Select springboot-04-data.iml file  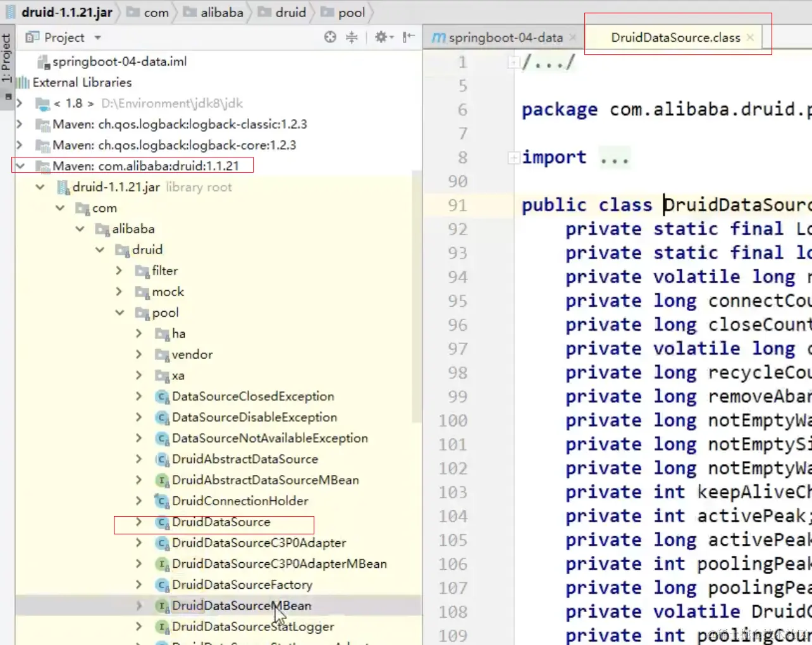coord(113,61)
